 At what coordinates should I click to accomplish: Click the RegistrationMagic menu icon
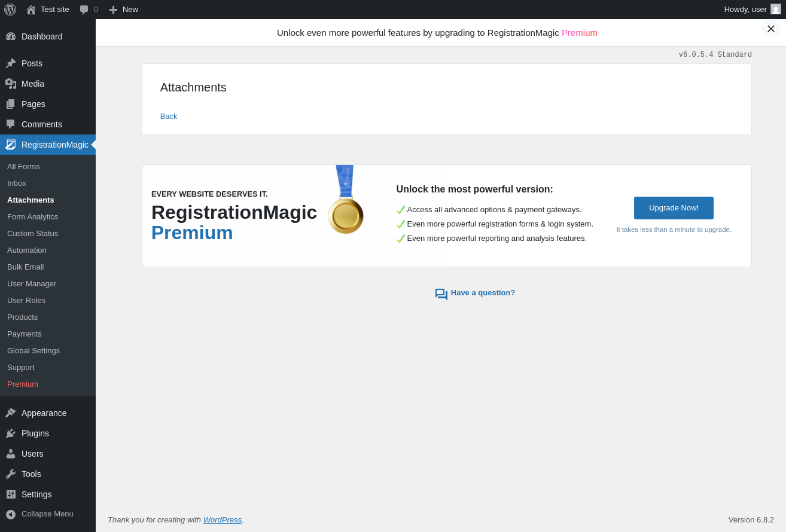(11, 145)
